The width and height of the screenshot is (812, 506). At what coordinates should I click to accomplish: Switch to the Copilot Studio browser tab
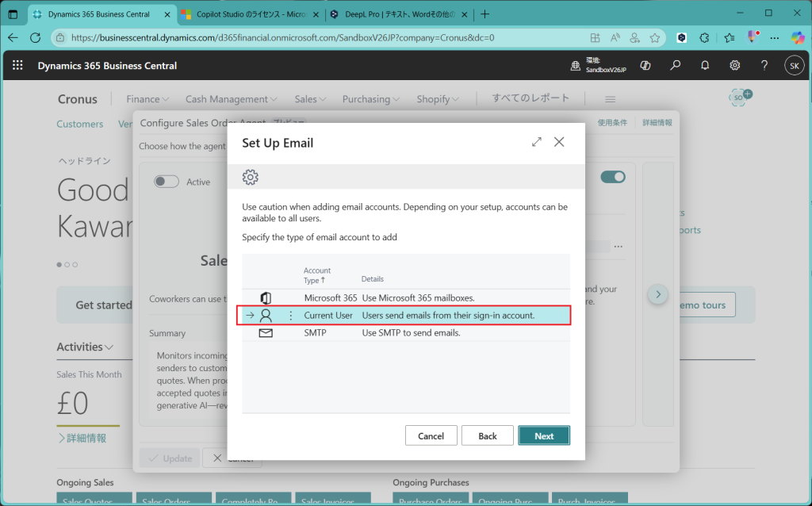coord(251,14)
